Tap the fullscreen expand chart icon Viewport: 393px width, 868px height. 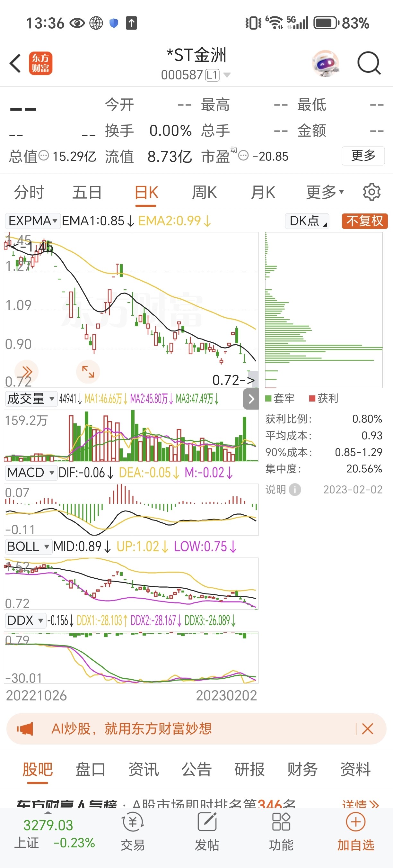pyautogui.click(x=88, y=371)
